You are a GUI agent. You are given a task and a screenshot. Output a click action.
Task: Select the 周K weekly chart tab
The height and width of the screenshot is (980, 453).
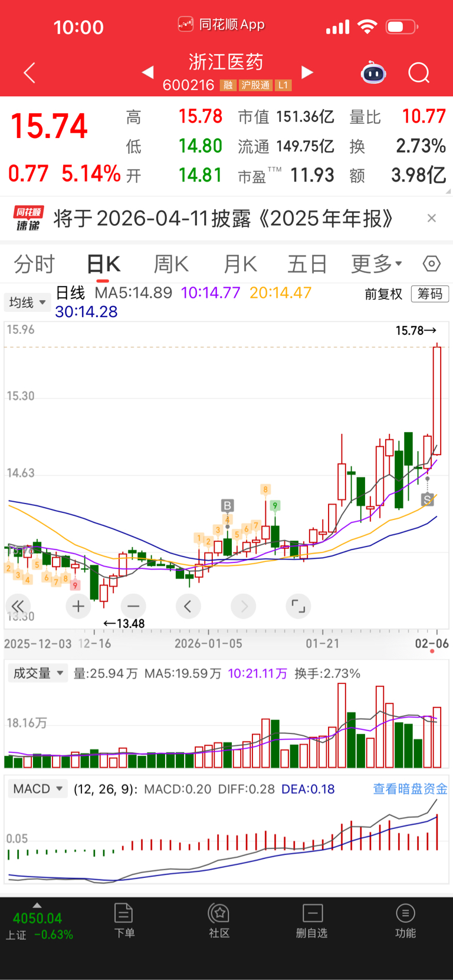pos(171,264)
